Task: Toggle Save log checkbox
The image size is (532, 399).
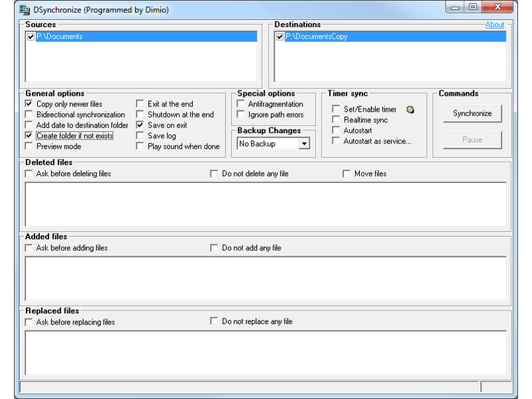Action: pos(140,136)
